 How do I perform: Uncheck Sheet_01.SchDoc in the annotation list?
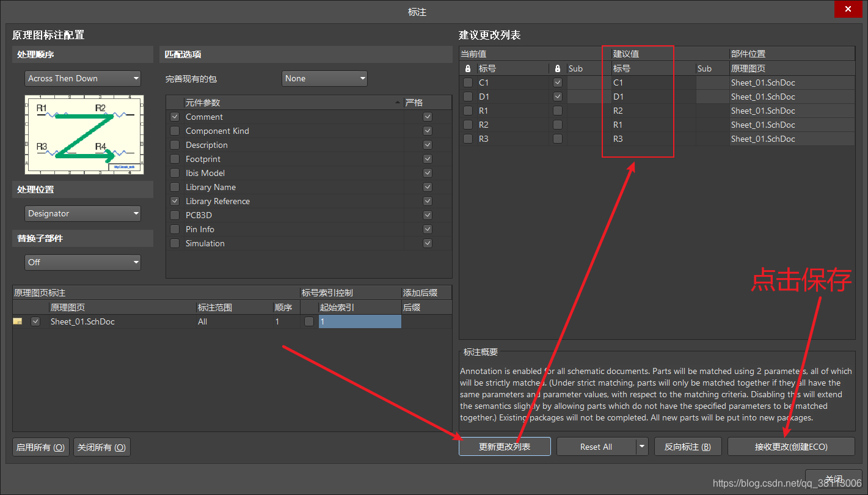point(35,321)
